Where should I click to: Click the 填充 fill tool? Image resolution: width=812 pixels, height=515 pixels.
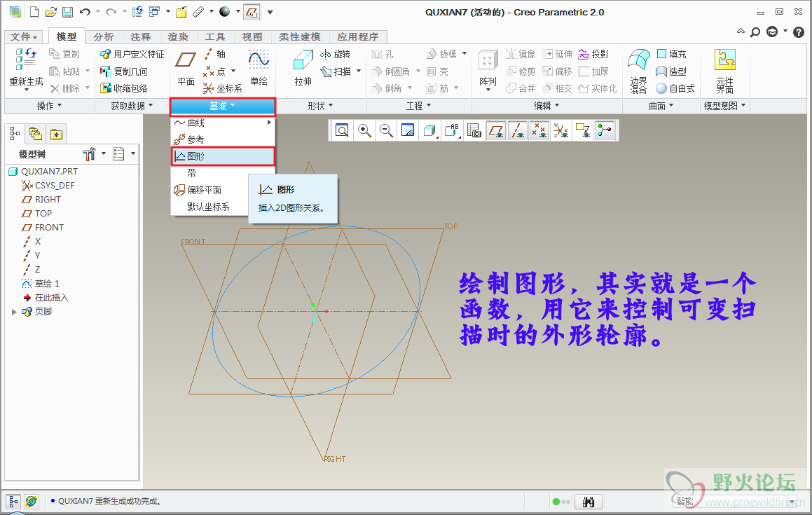coord(672,54)
